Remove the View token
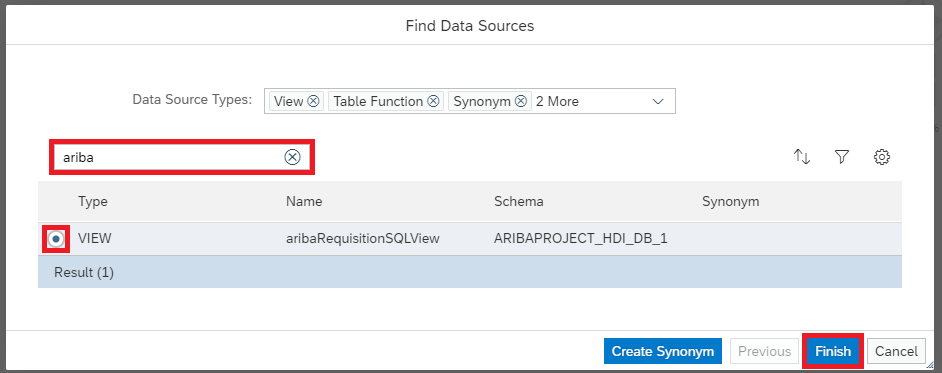942x373 pixels. (x=313, y=102)
